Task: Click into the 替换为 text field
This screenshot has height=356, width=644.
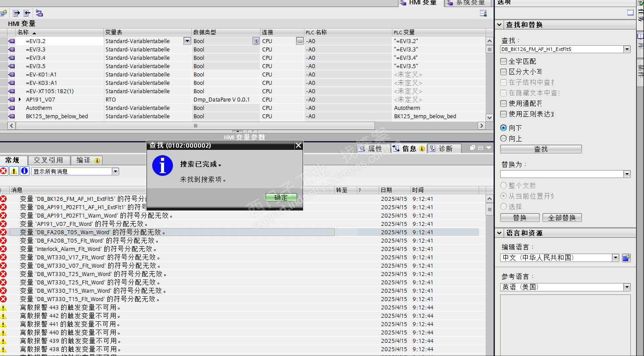Action: tap(562, 174)
